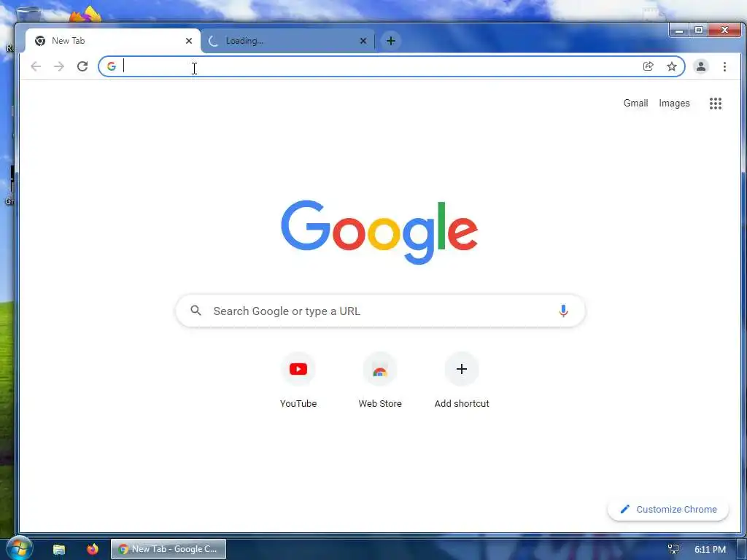Bookmark this tab with the star icon
The image size is (747, 560).
672,66
